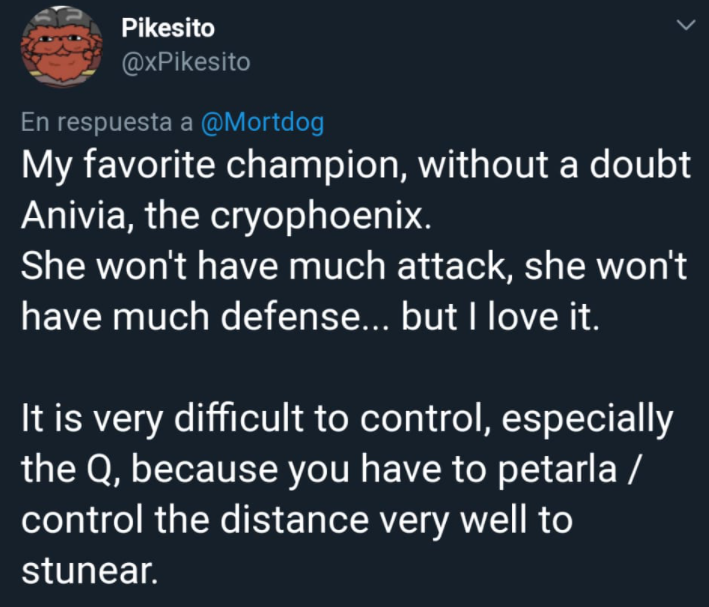Screen dimensions: 709x607
Task: Click the word "doubt" in the first line
Action: [640, 164]
